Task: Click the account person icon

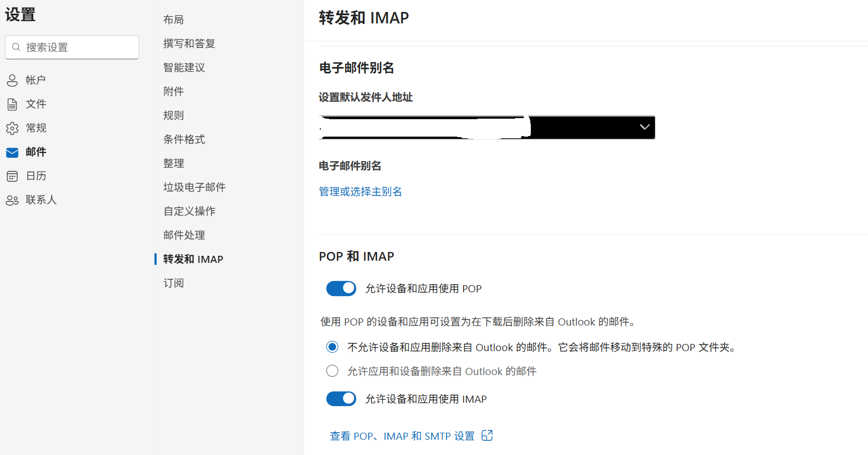Action: tap(12, 81)
